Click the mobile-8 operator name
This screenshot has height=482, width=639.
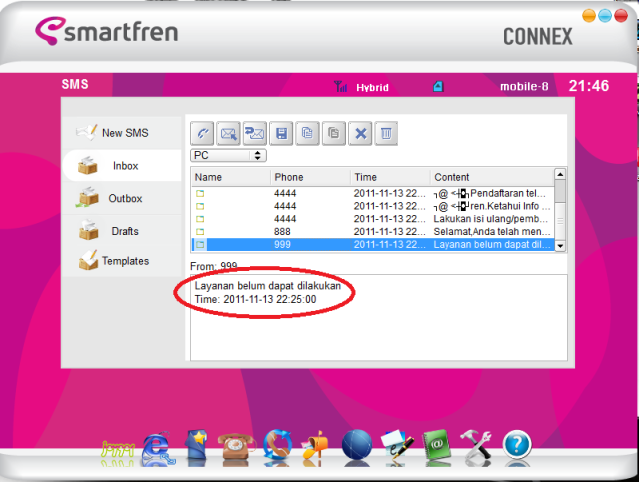(524, 86)
